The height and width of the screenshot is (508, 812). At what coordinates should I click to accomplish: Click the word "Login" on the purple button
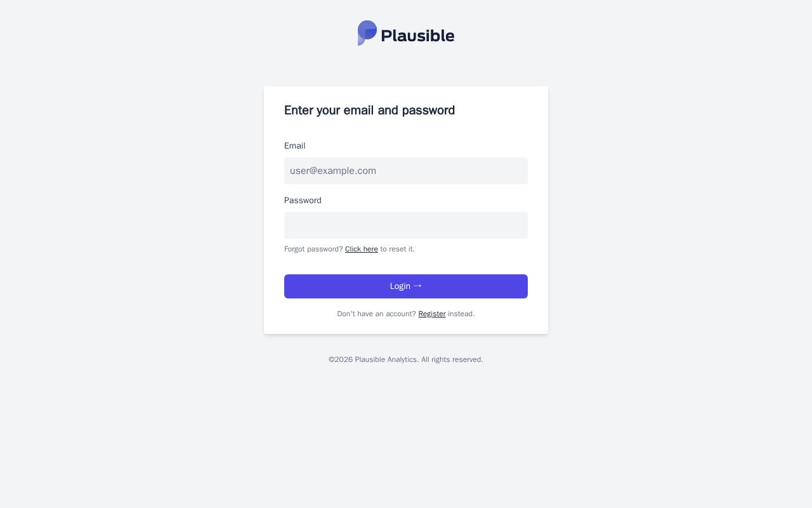pyautogui.click(x=400, y=286)
